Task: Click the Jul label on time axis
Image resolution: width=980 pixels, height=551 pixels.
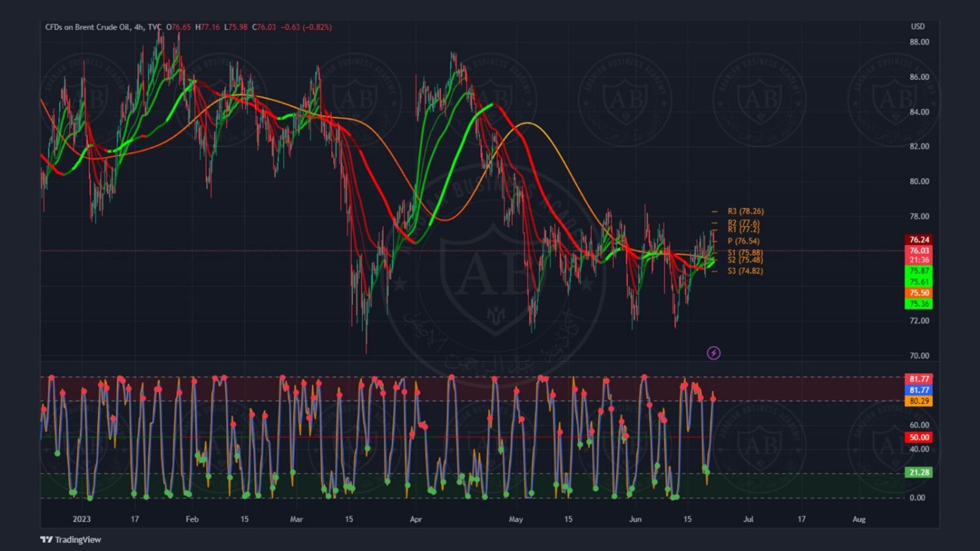Action: pos(748,519)
